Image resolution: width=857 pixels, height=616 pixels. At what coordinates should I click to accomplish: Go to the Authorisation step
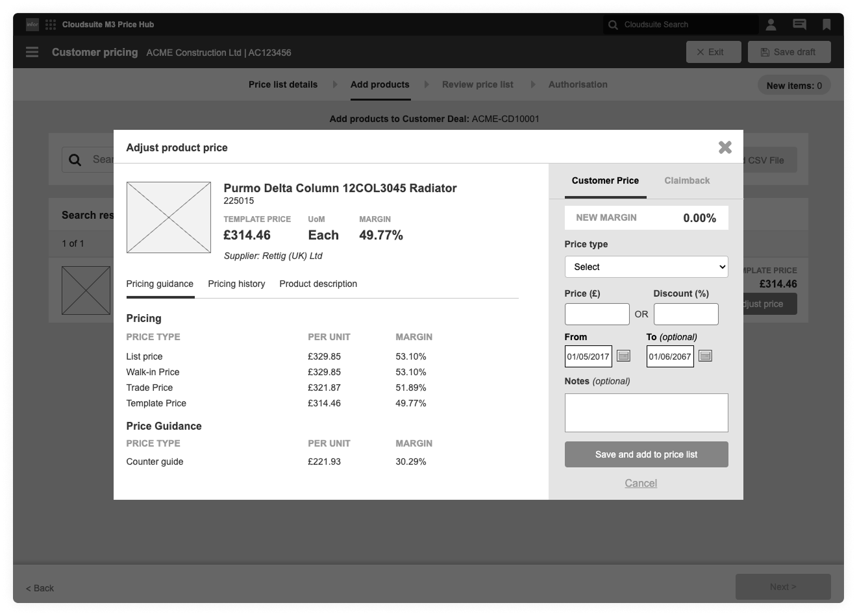click(x=578, y=84)
